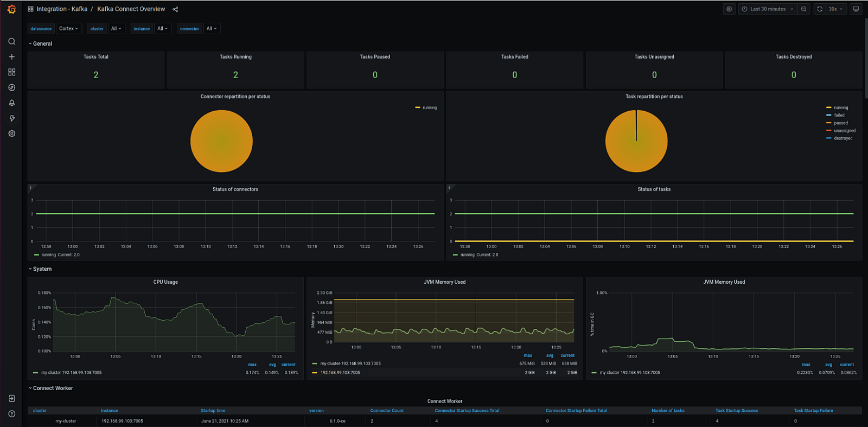Collapse the General row section
Screen dimensions: 868x427
coord(42,44)
